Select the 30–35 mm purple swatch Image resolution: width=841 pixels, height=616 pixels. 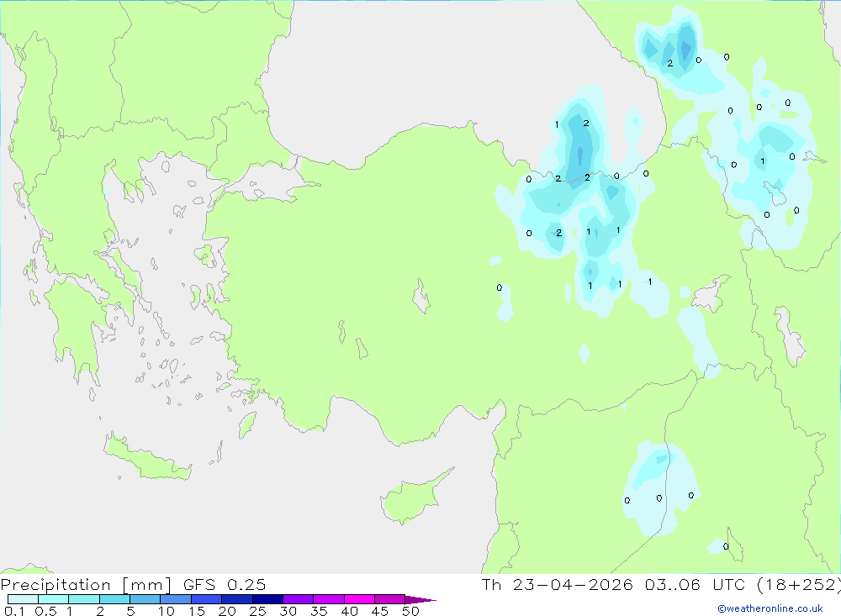299,599
